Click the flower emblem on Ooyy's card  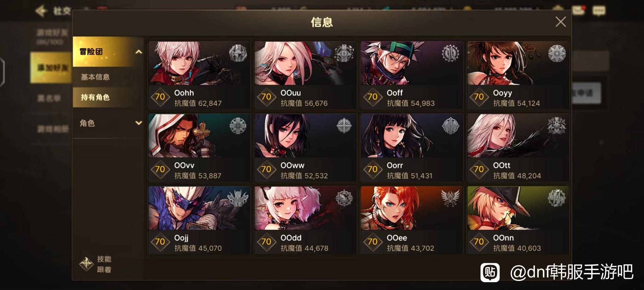point(557,53)
